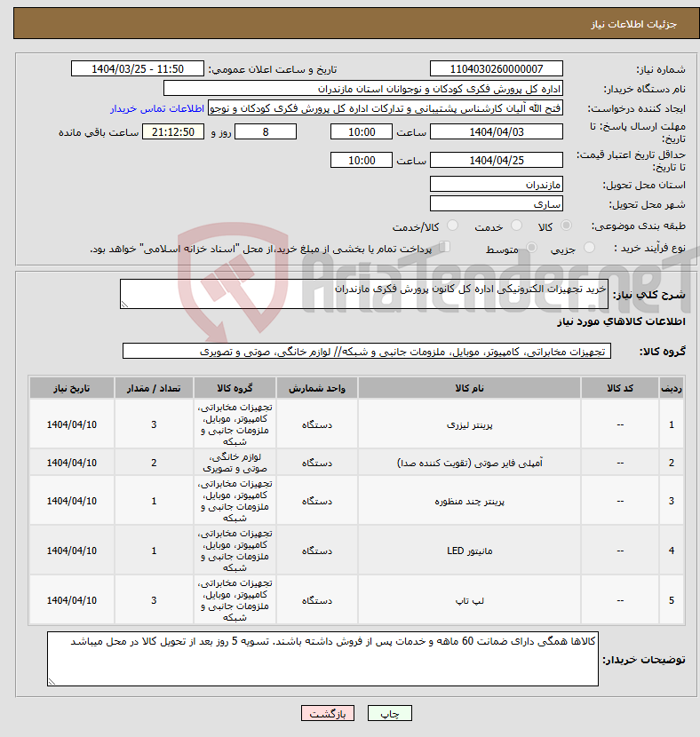Click the 10:00 time field for response deadline
Viewport: 700px width, 737px height.
tap(361, 131)
